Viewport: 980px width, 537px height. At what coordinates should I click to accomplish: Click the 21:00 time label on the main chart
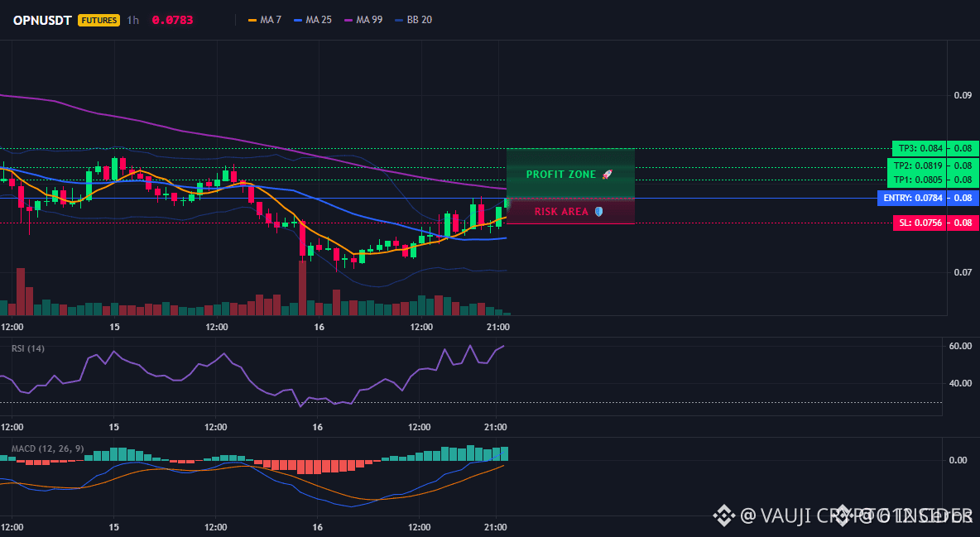click(x=497, y=327)
